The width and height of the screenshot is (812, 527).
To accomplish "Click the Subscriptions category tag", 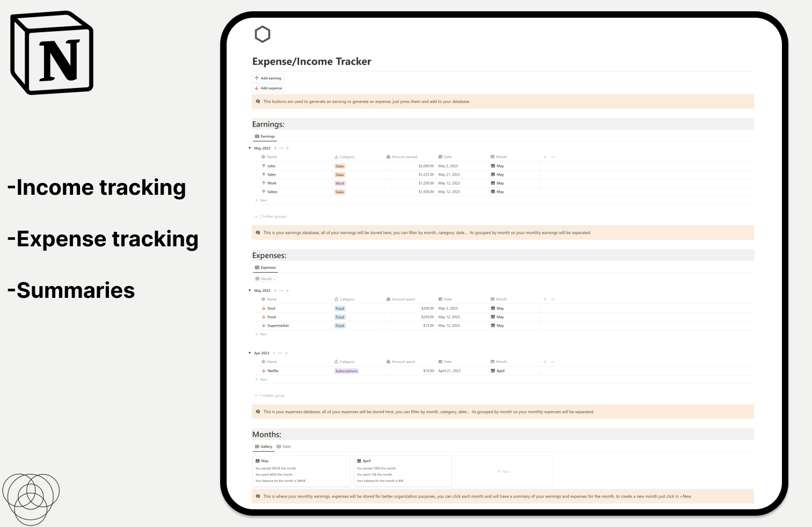I will coord(346,371).
